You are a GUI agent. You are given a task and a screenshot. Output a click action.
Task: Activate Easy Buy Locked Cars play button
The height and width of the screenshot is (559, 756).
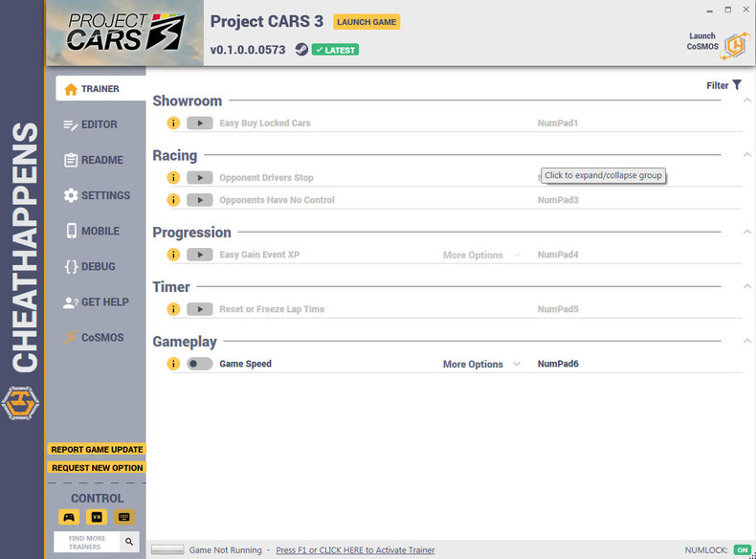click(x=200, y=123)
